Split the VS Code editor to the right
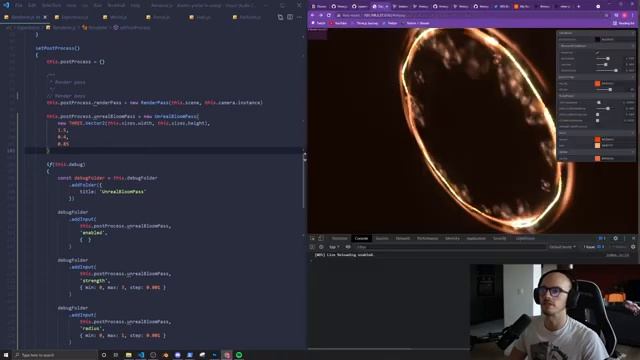Image resolution: width=640 pixels, height=360 pixels. [x=290, y=17]
